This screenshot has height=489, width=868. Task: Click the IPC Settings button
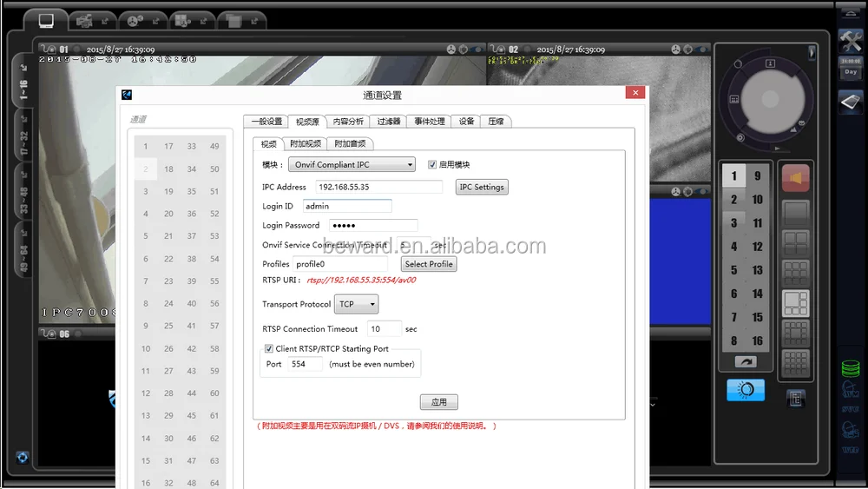pyautogui.click(x=482, y=188)
